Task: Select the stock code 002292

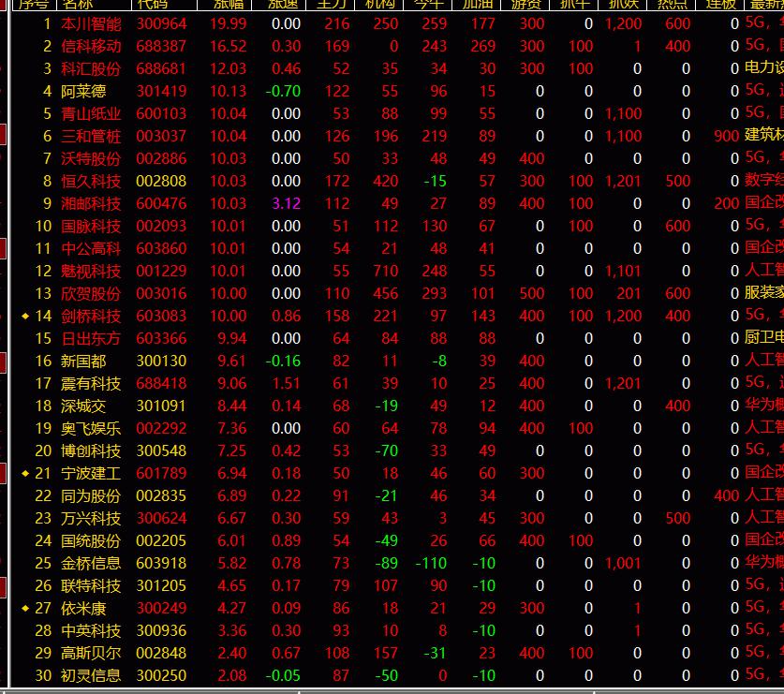Action: pyautogui.click(x=161, y=429)
